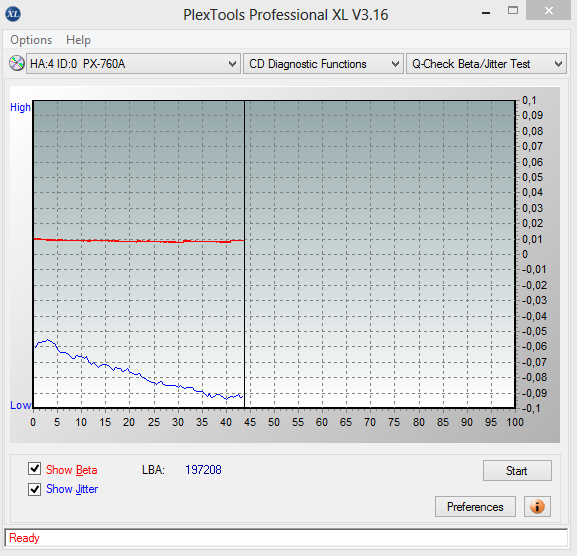Close the PlexTools window

tap(548, 10)
